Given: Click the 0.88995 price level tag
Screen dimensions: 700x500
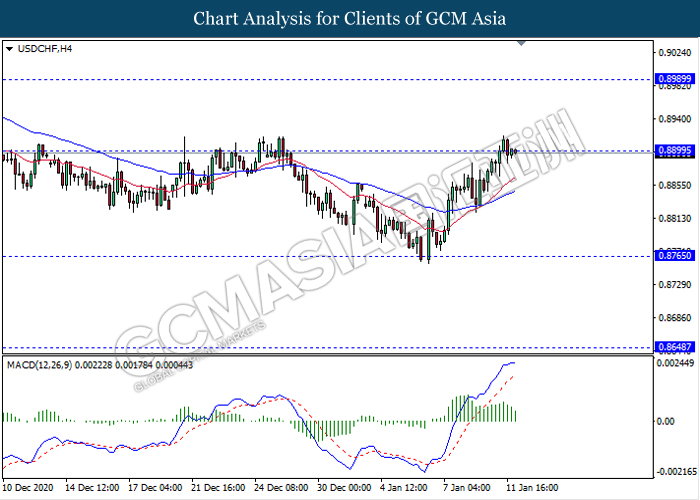Looking at the screenshot, I should [673, 151].
